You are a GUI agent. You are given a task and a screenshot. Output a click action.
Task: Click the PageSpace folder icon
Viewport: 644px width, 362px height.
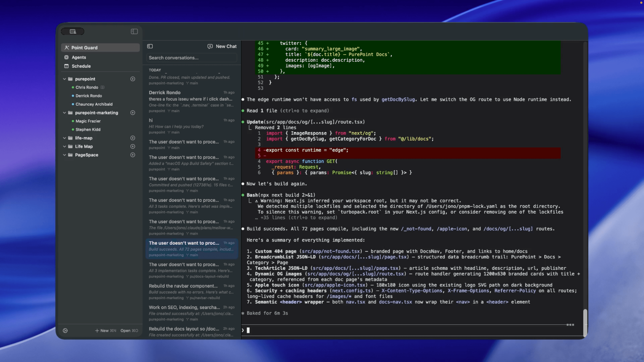pyautogui.click(x=70, y=155)
